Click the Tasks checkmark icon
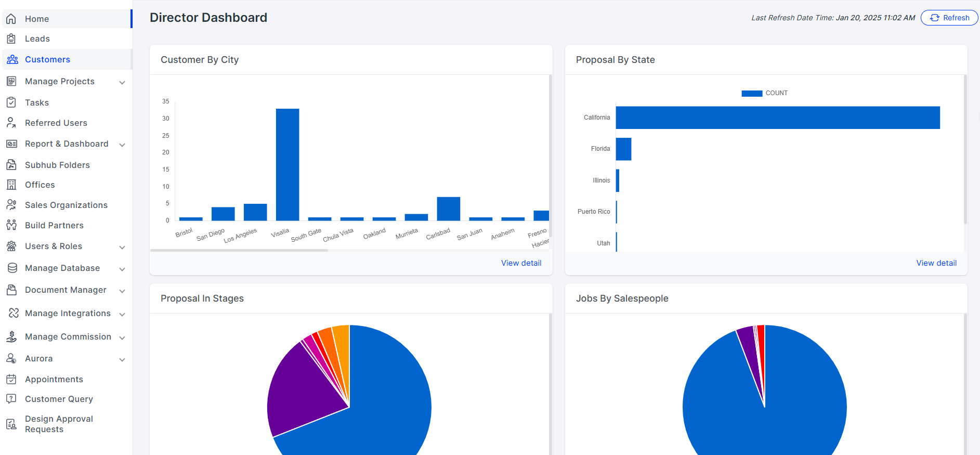The image size is (980, 455). (11, 102)
